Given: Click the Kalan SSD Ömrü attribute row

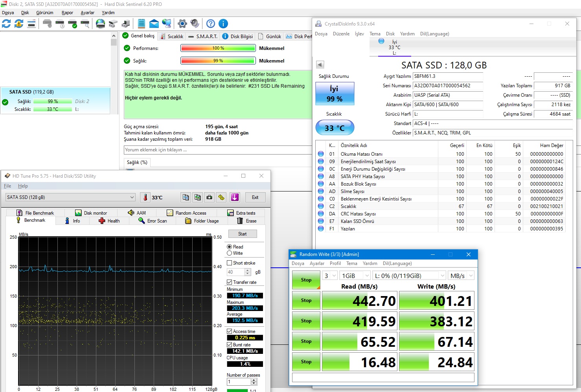Looking at the screenshot, I should (x=441, y=221).
